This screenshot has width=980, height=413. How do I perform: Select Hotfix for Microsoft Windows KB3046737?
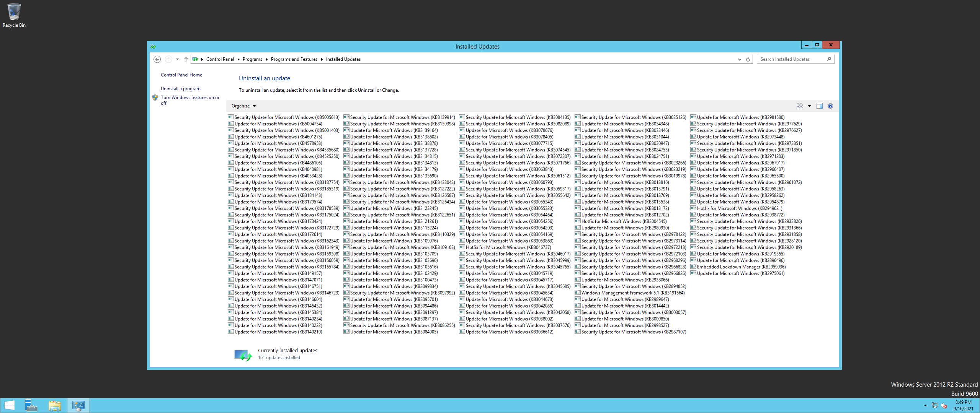point(505,247)
